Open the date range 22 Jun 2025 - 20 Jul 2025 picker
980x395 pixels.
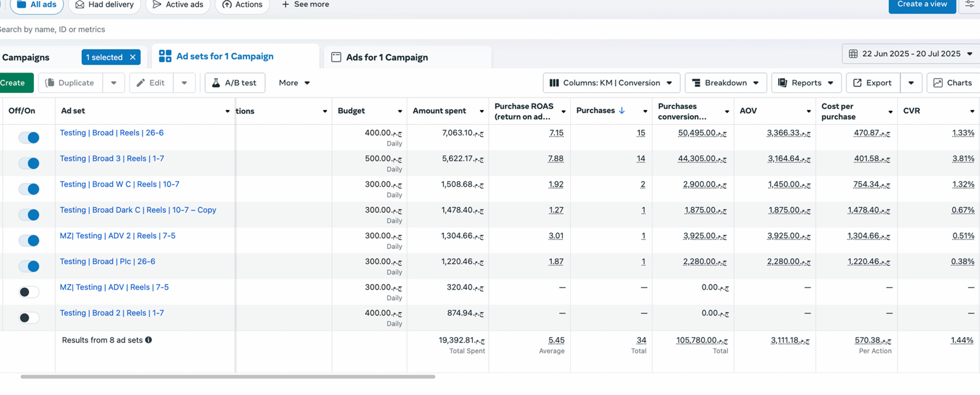[910, 54]
